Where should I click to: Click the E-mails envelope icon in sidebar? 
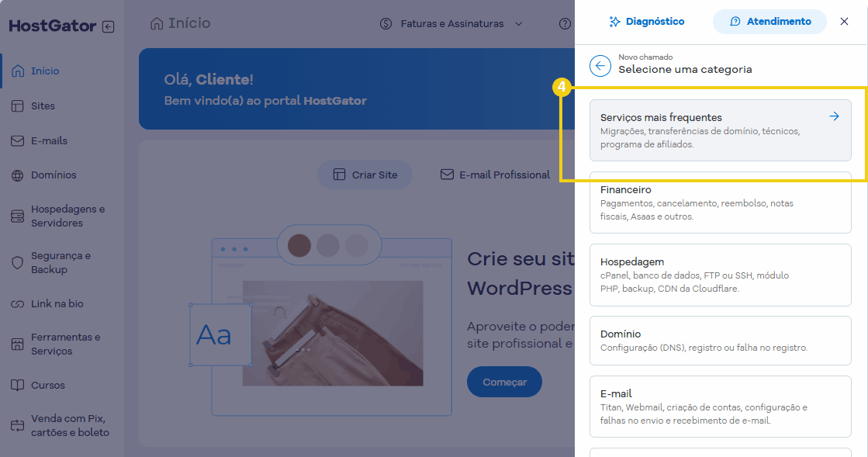pos(18,140)
